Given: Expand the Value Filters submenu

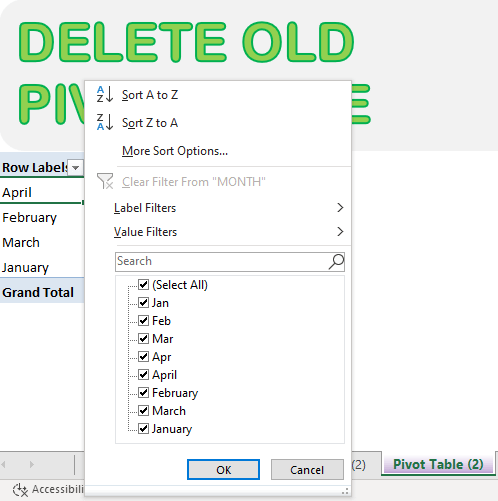Looking at the screenshot, I should pyautogui.click(x=229, y=232).
